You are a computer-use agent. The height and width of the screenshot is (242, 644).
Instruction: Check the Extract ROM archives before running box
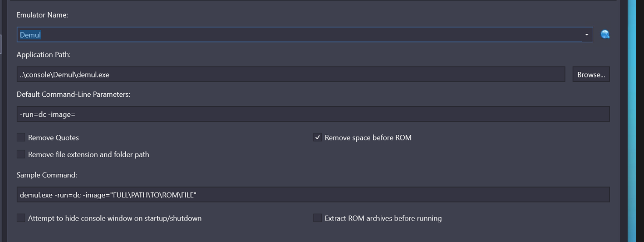tap(318, 218)
